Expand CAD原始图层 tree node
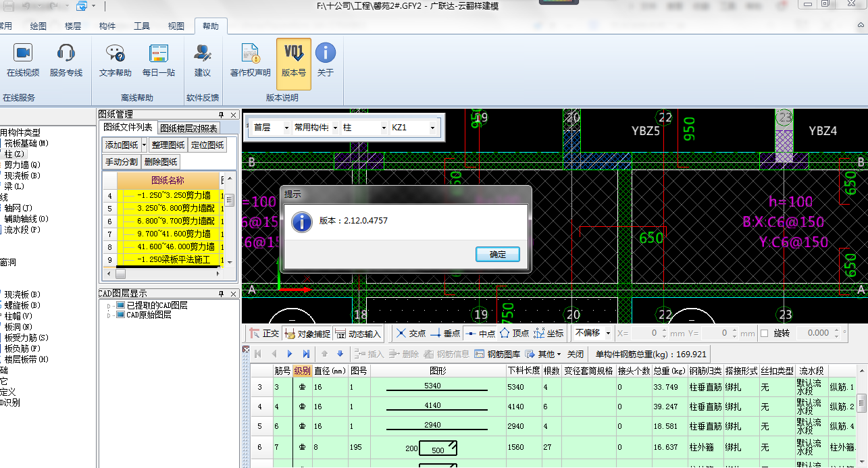This screenshot has width=868, height=468. pyautogui.click(x=109, y=315)
